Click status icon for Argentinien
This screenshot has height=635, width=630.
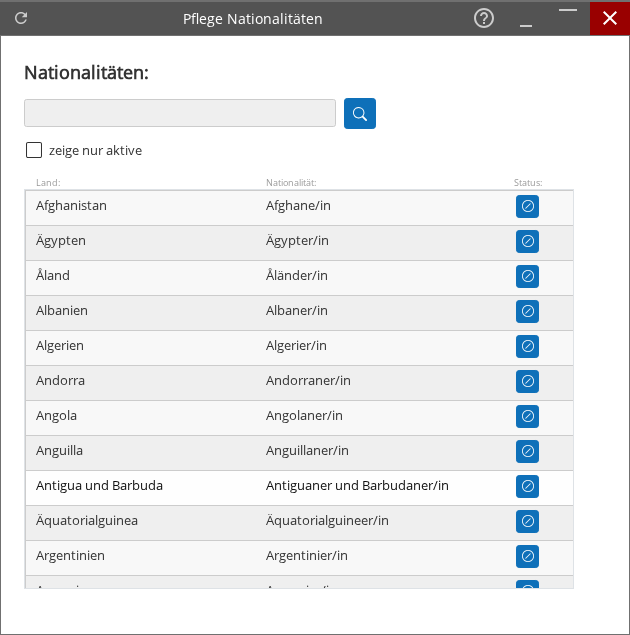(x=527, y=556)
